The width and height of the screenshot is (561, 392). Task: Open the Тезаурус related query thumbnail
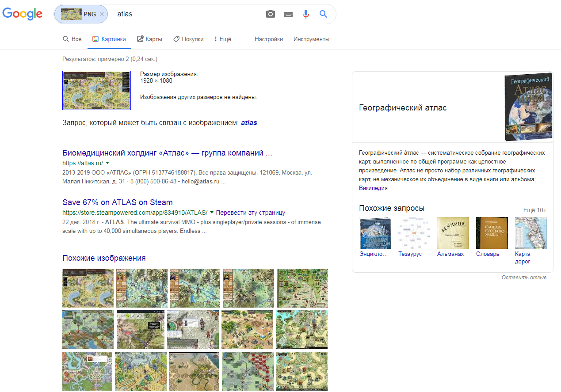[414, 233]
